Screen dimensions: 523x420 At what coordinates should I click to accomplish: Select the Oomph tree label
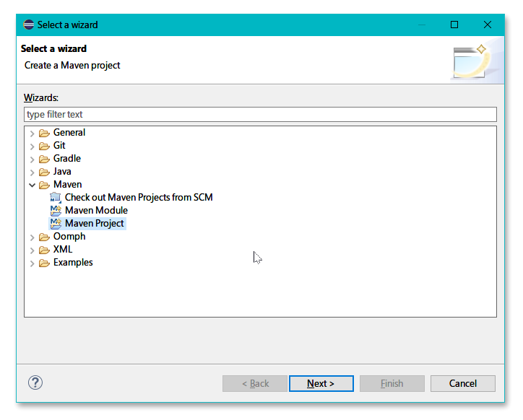(x=69, y=236)
